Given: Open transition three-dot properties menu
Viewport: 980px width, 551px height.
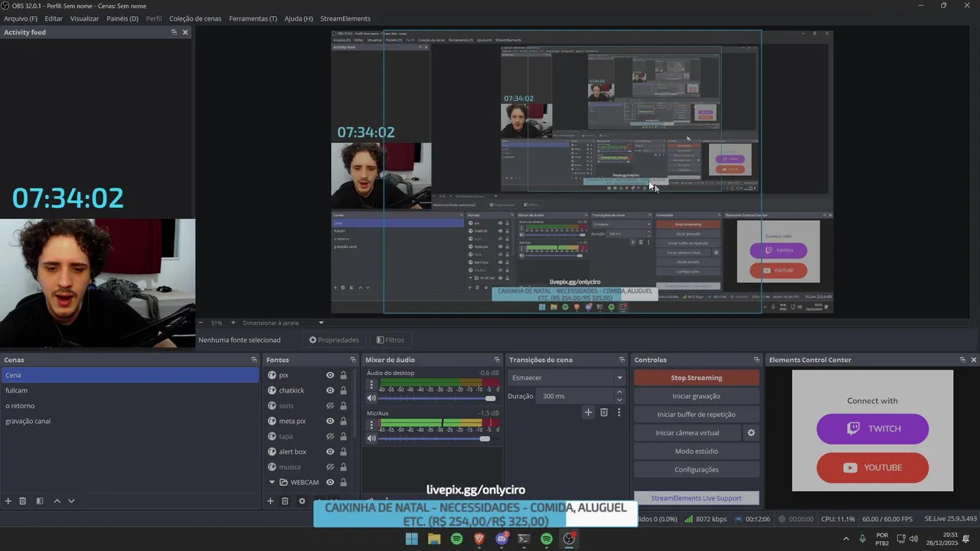Looking at the screenshot, I should pos(619,412).
